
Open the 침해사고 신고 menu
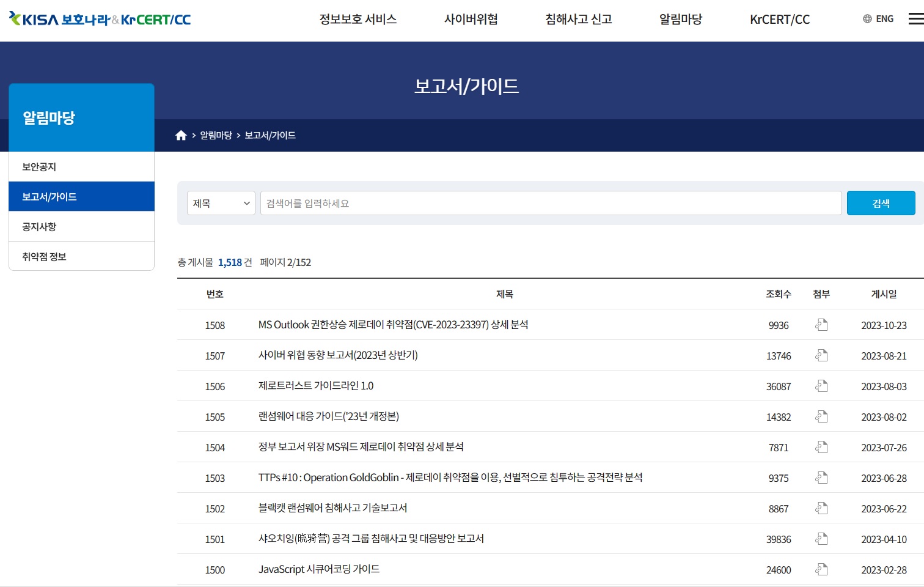click(x=577, y=19)
